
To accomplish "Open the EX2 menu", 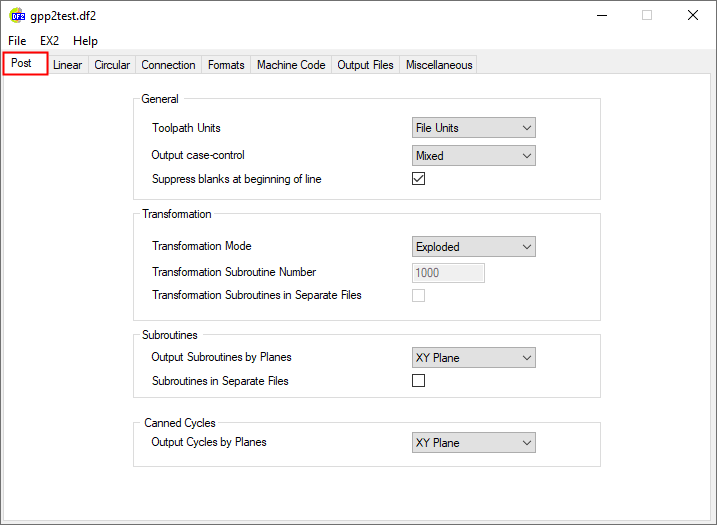I will [x=50, y=41].
